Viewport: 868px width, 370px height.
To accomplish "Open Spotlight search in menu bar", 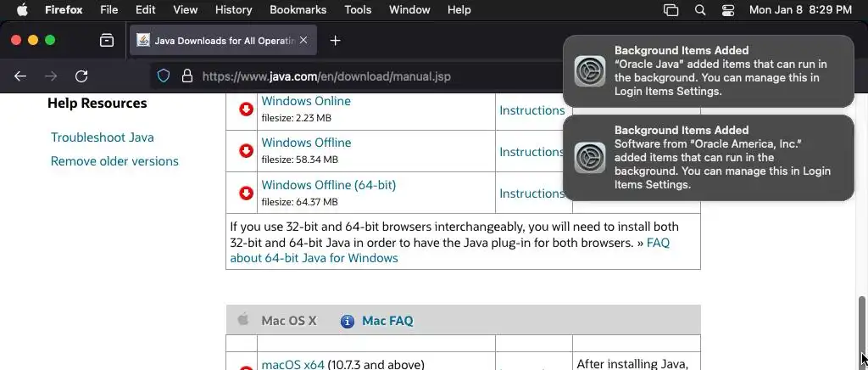I will [x=700, y=10].
